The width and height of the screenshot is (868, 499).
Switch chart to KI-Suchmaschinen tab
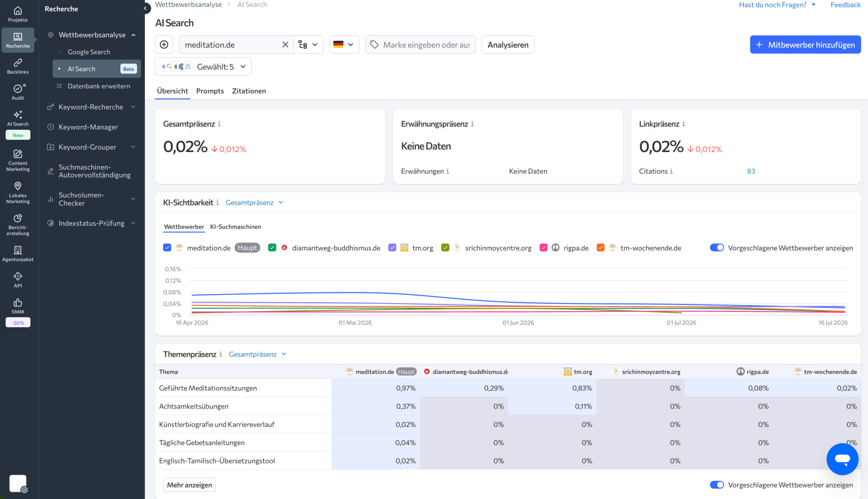[x=235, y=226]
